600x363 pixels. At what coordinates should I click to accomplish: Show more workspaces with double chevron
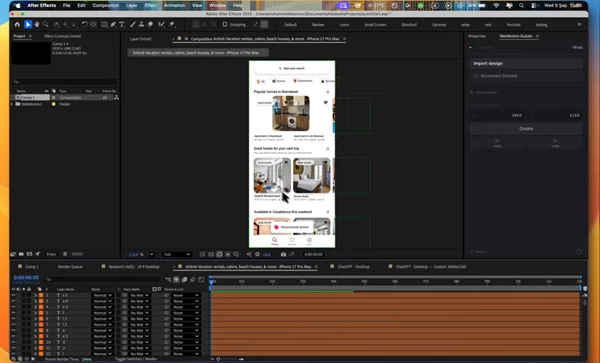[580, 24]
